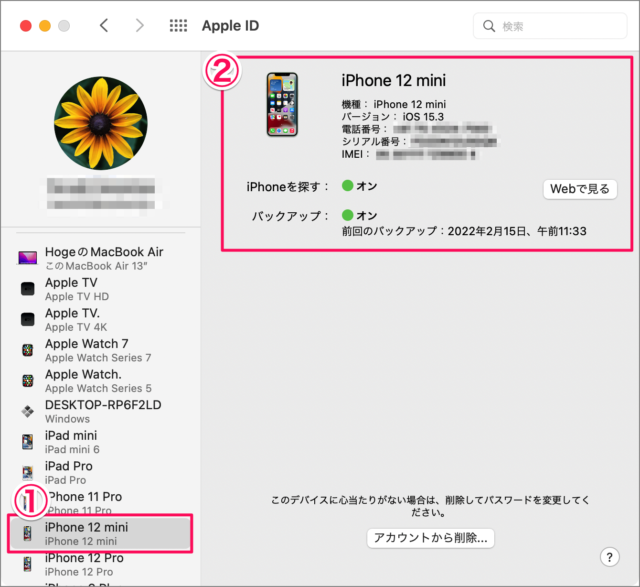Click the 前回のバックアップ date text
This screenshot has height=587, width=640.
[464, 231]
